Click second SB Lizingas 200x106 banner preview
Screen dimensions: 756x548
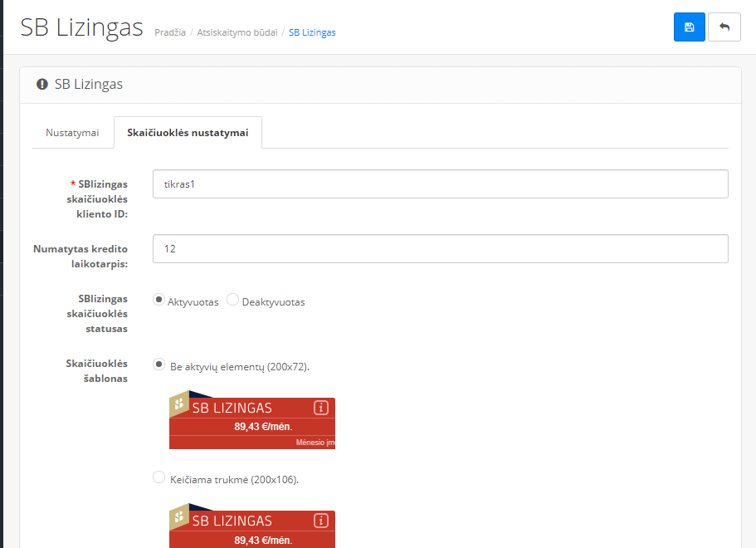tap(252, 526)
